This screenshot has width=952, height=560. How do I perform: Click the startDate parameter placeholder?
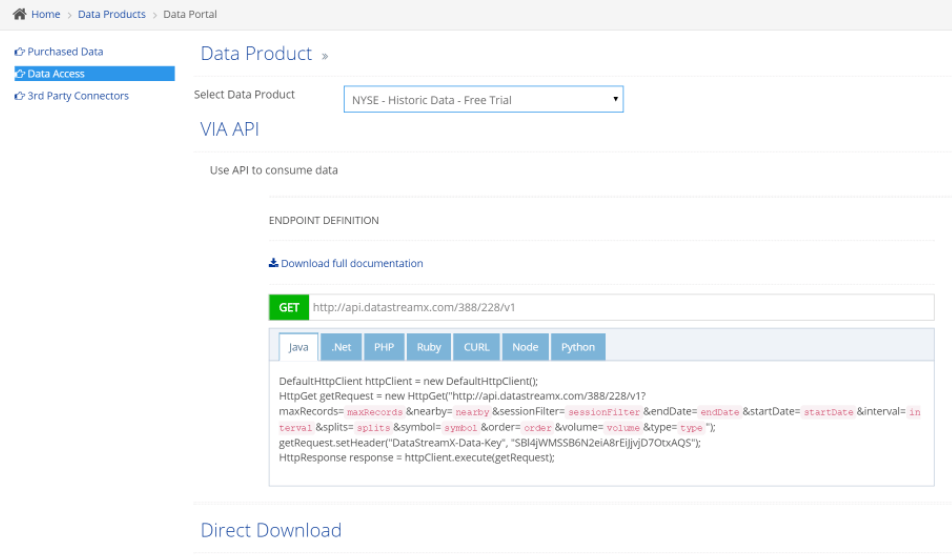829,412
